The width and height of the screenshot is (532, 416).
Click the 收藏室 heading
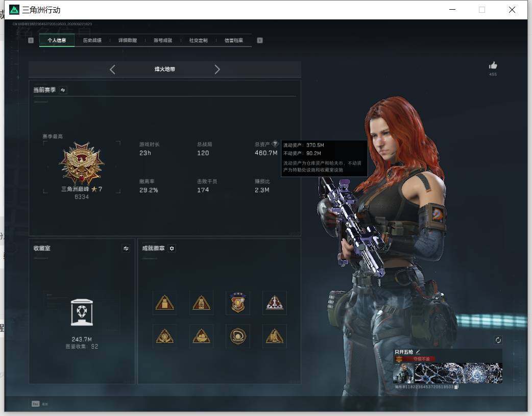click(x=42, y=249)
